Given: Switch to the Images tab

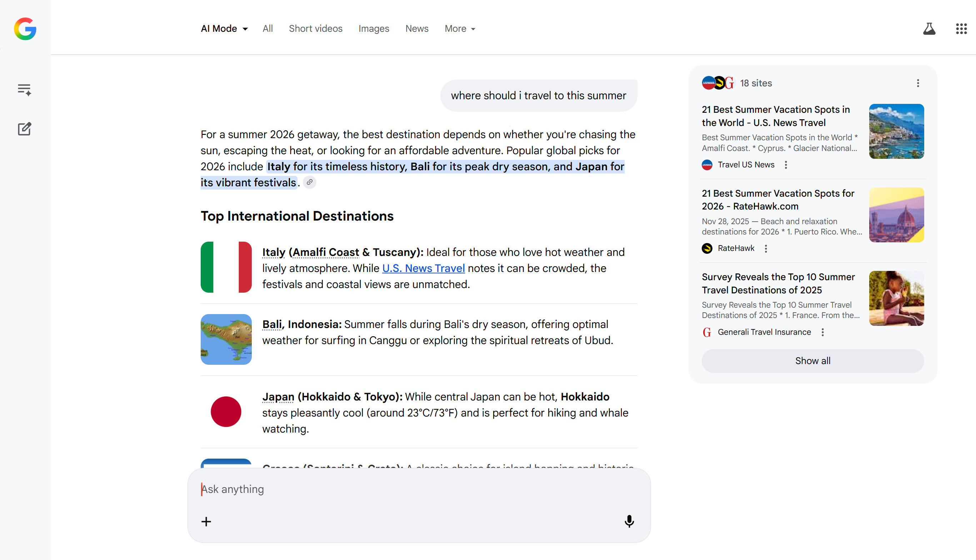Looking at the screenshot, I should pyautogui.click(x=374, y=29).
